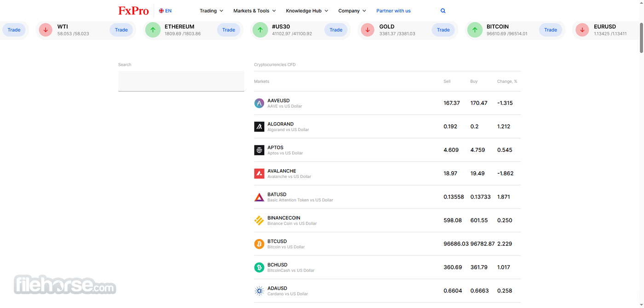Expand the Trading menu

(211, 11)
